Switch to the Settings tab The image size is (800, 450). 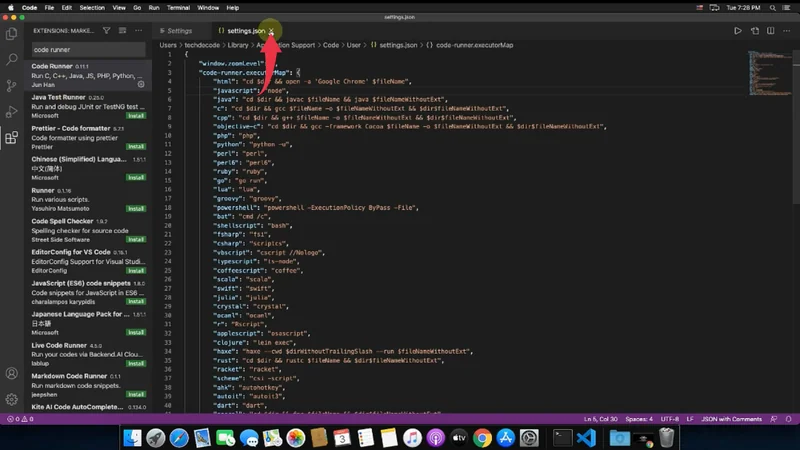(x=178, y=31)
